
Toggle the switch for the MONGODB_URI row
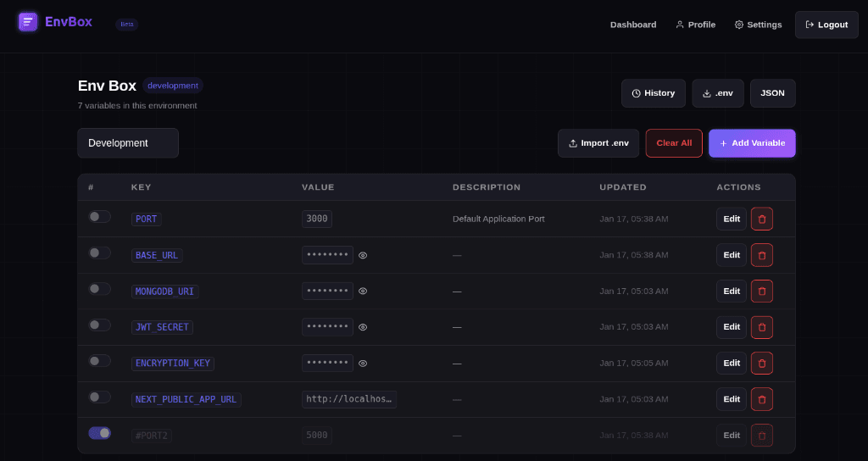pyautogui.click(x=100, y=289)
